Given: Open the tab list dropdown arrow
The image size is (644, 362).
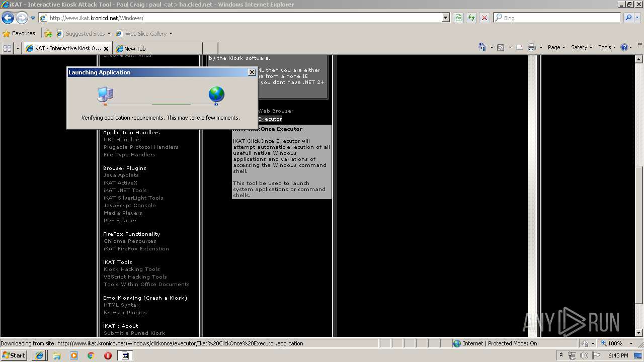Looking at the screenshot, I should [18, 48].
